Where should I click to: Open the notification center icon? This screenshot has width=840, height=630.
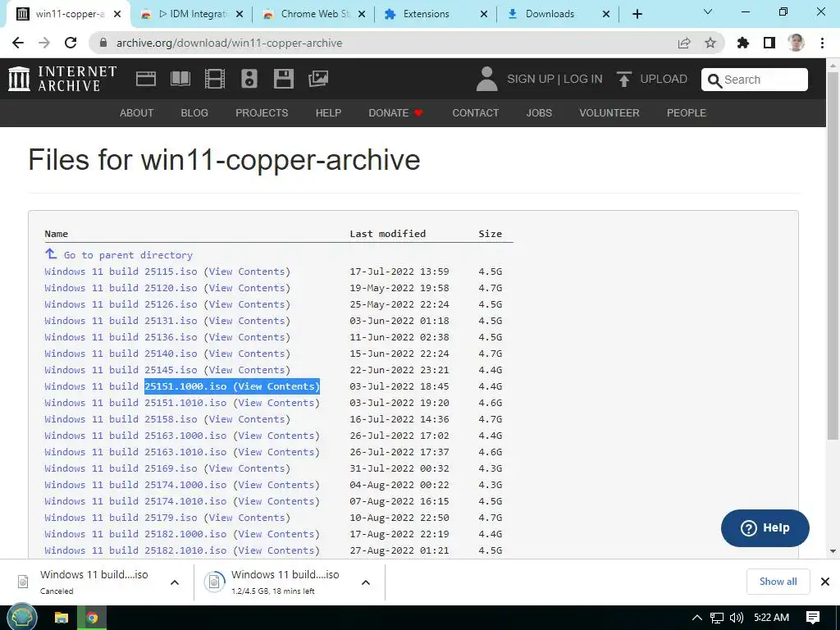point(813,618)
